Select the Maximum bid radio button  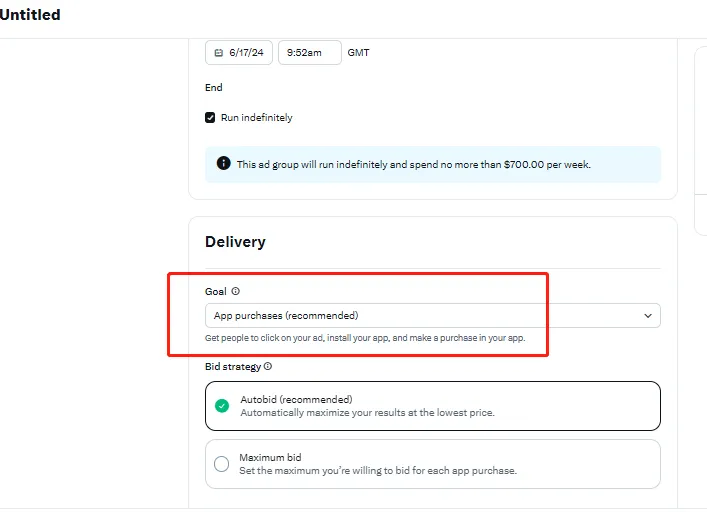(222, 464)
